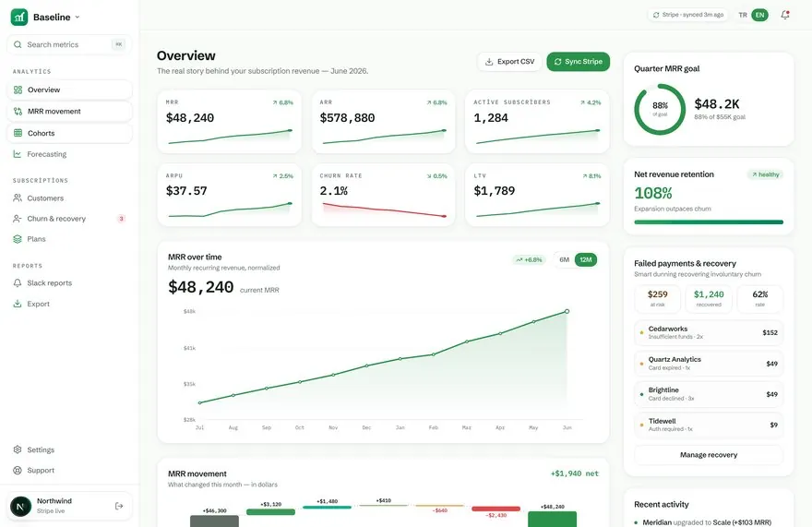The image size is (812, 527).
Task: Click the Active Subscribers 1,284 value
Action: coord(491,118)
